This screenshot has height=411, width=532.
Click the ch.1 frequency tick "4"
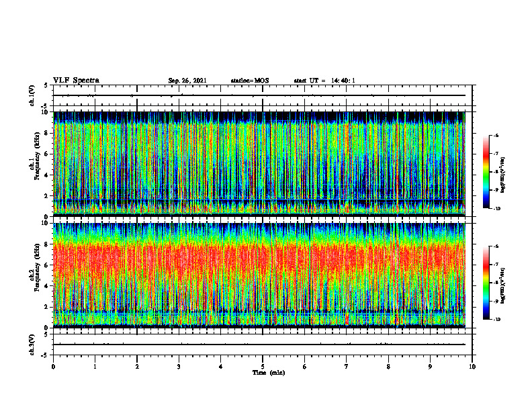[47, 175]
